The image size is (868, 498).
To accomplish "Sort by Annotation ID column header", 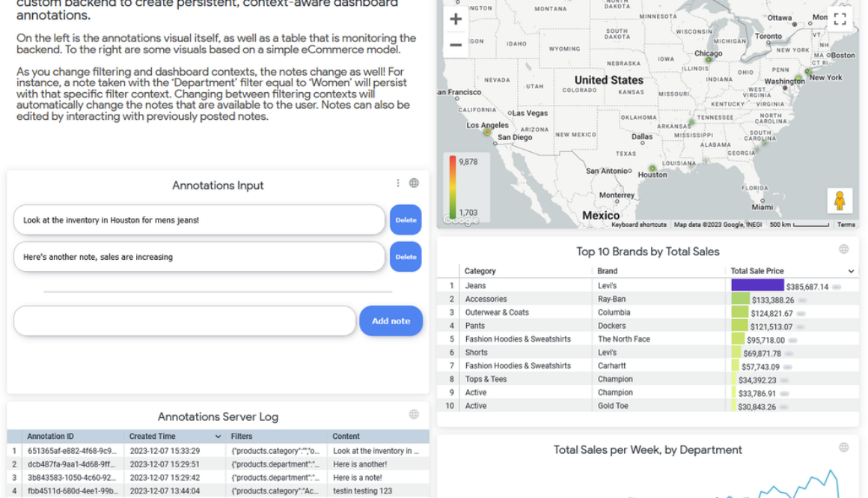I will pos(50,437).
